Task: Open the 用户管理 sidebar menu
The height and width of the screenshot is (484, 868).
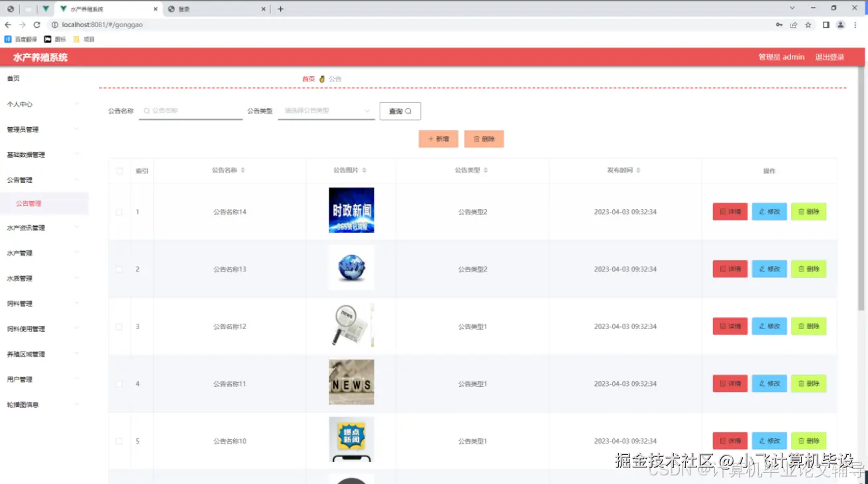Action: 44,379
